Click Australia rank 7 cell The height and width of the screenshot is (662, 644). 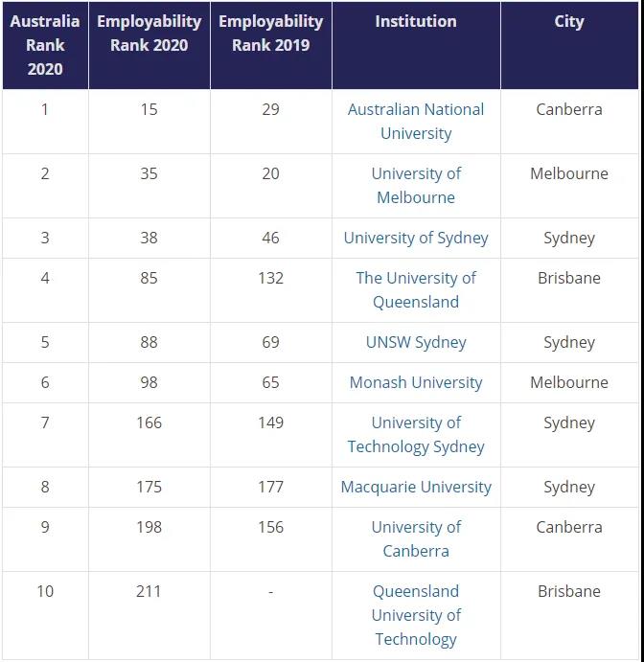[45, 435]
